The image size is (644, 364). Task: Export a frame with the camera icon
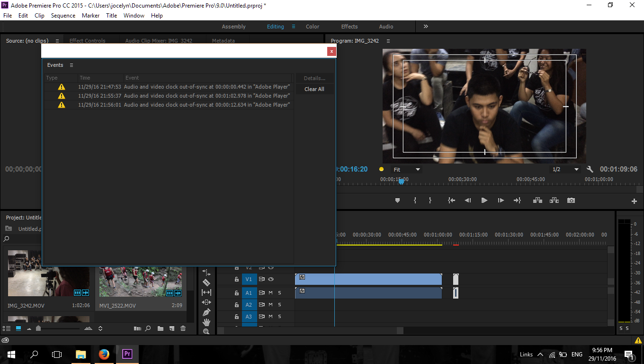tap(571, 200)
